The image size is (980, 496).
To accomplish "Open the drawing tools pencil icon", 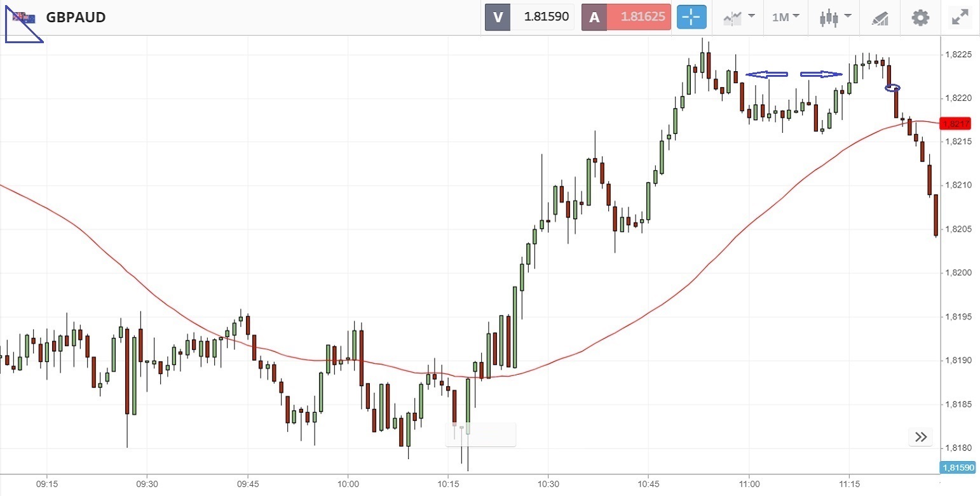I will tap(880, 18).
